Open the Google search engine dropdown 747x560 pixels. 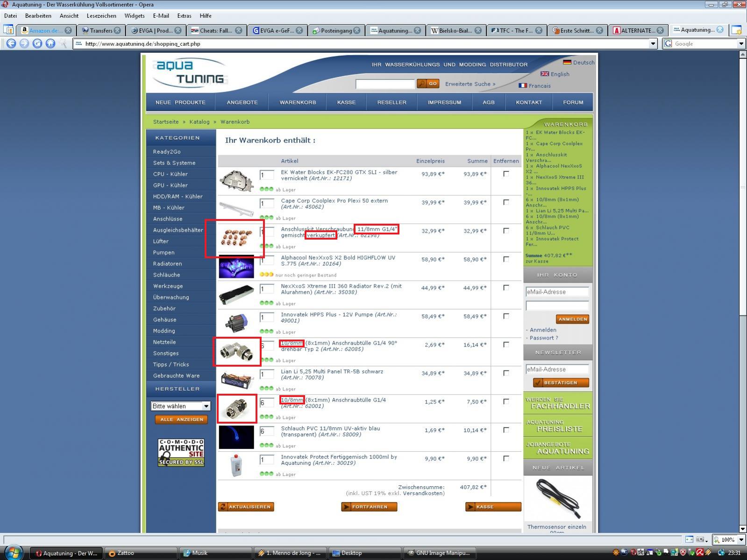pos(741,43)
